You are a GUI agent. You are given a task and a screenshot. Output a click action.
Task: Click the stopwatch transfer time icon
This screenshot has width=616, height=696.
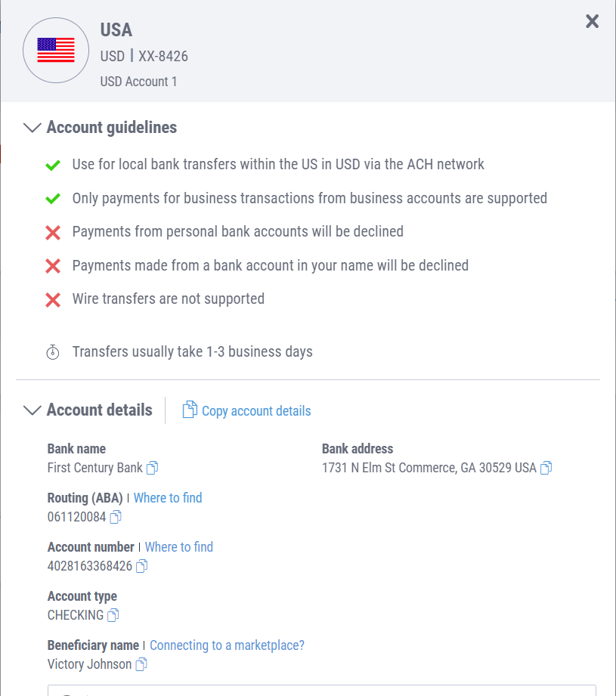pos(53,352)
